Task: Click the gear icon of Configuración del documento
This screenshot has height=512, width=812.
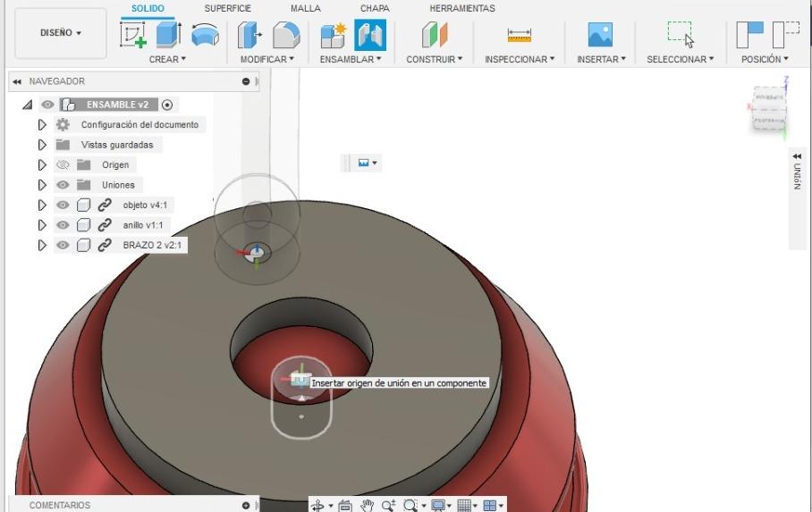Action: (63, 124)
